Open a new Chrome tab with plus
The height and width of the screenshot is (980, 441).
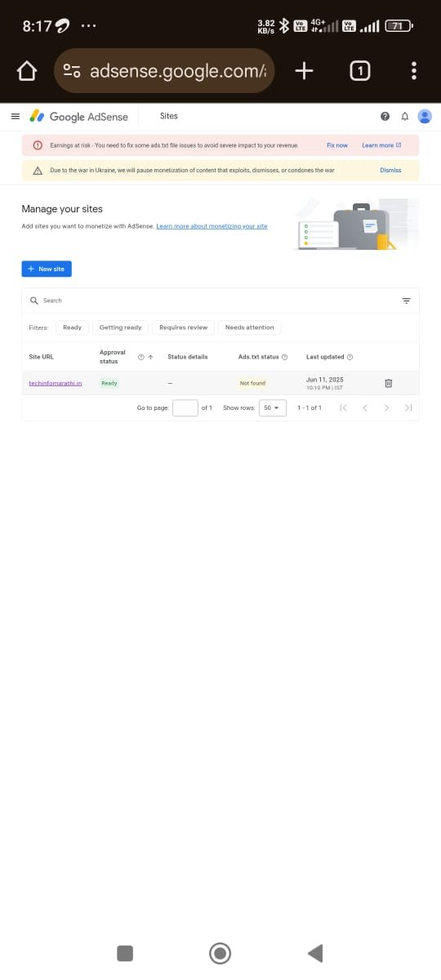coord(304,72)
